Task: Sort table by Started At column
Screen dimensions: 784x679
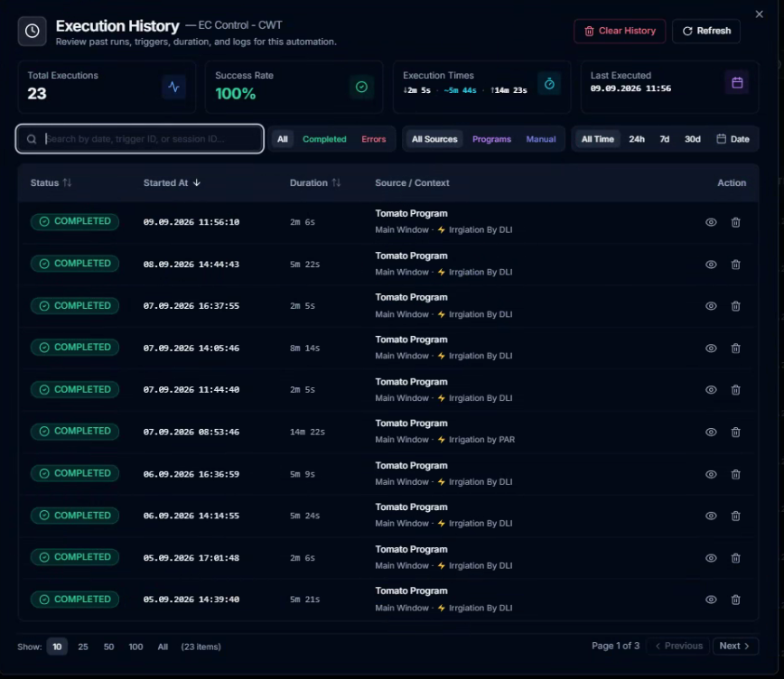Action: [172, 183]
